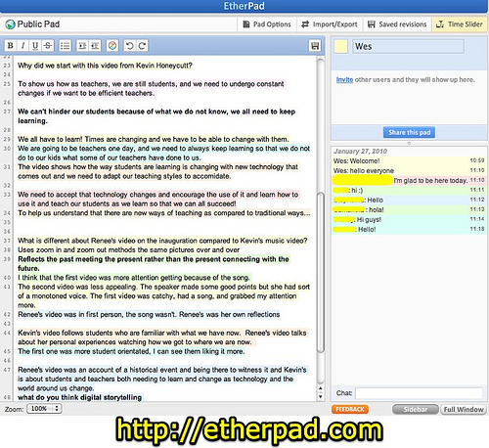This screenshot has width=489, height=448.
Task: Toggle bold formatting in the toolbar
Action: click(x=10, y=46)
